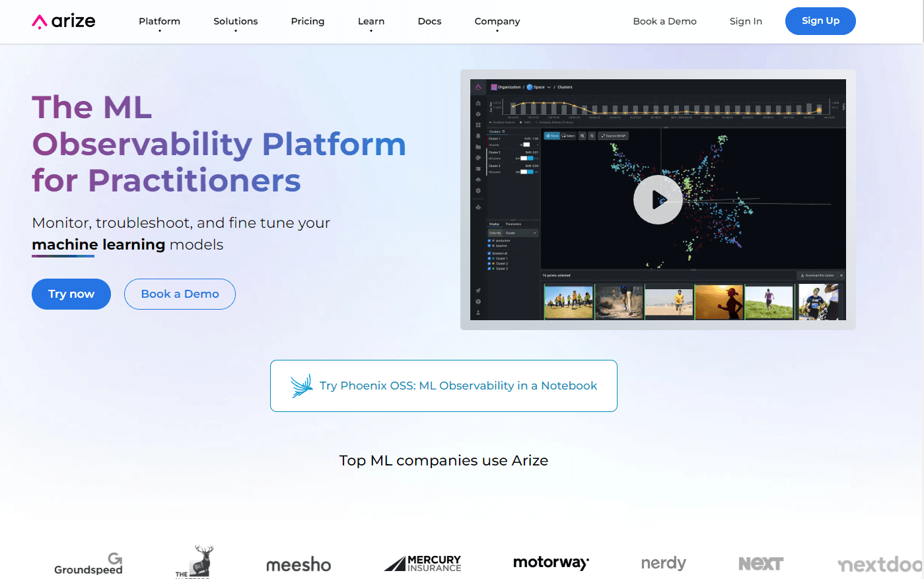
Task: Toggle the baseline checkbox in the demo panel
Action: coord(489,246)
